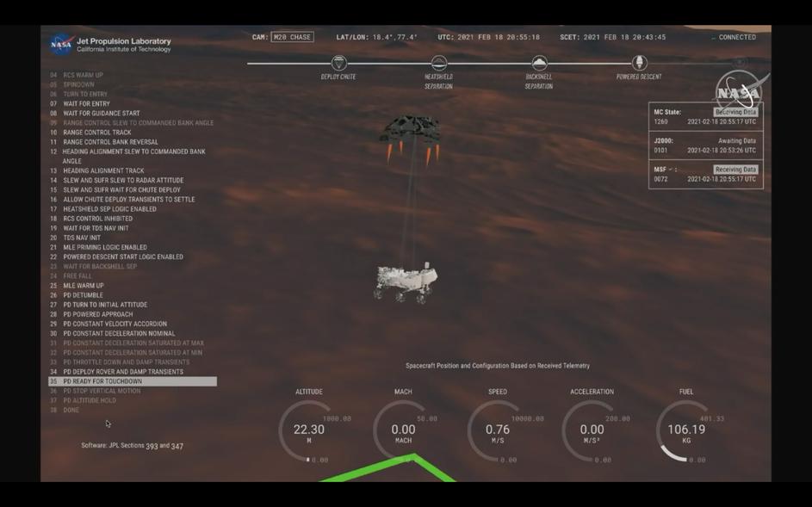Click the Deploy Chute milestone icon
Viewport: 812px width, 507px height.
click(x=338, y=64)
